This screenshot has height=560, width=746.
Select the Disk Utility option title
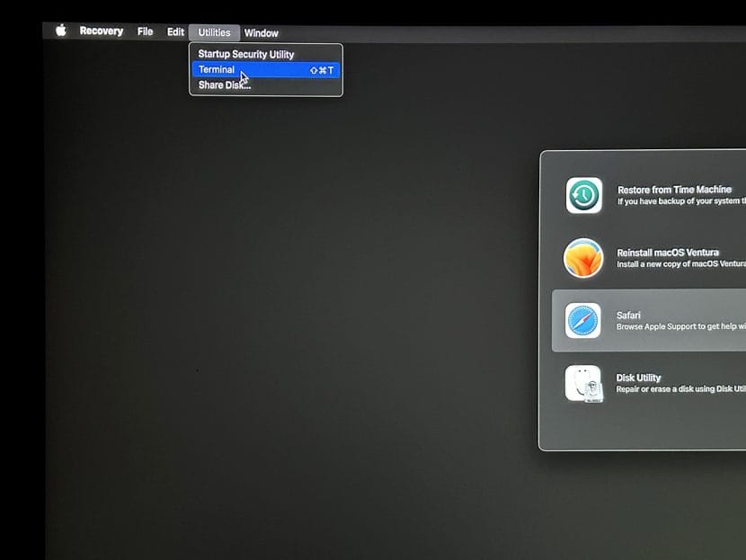pos(638,378)
